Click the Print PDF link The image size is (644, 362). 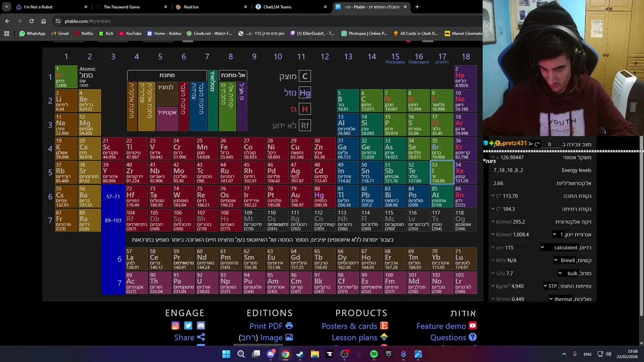[x=271, y=326]
